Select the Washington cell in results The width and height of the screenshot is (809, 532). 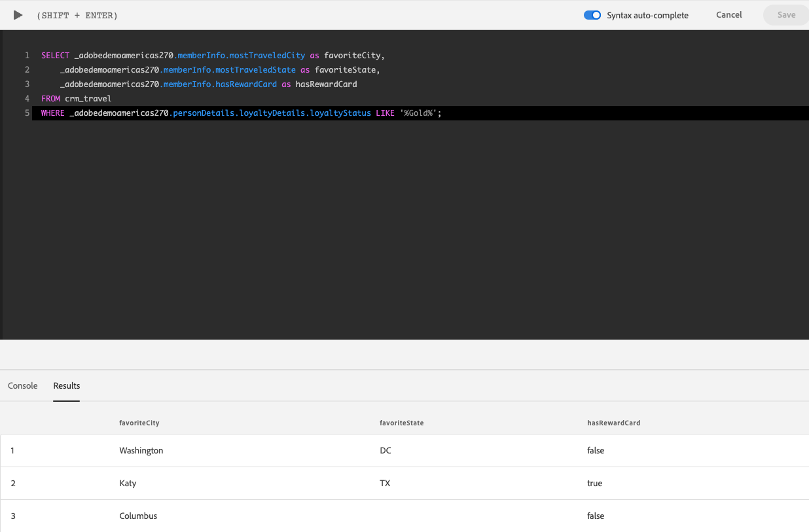tap(141, 450)
